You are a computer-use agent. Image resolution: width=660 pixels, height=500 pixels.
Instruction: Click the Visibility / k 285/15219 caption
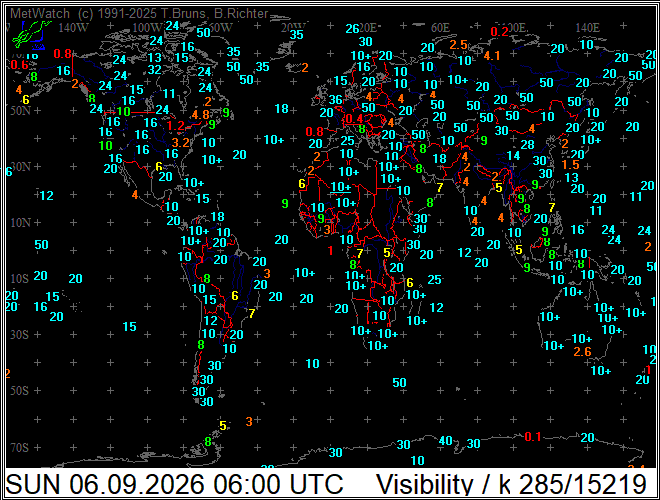click(x=511, y=484)
